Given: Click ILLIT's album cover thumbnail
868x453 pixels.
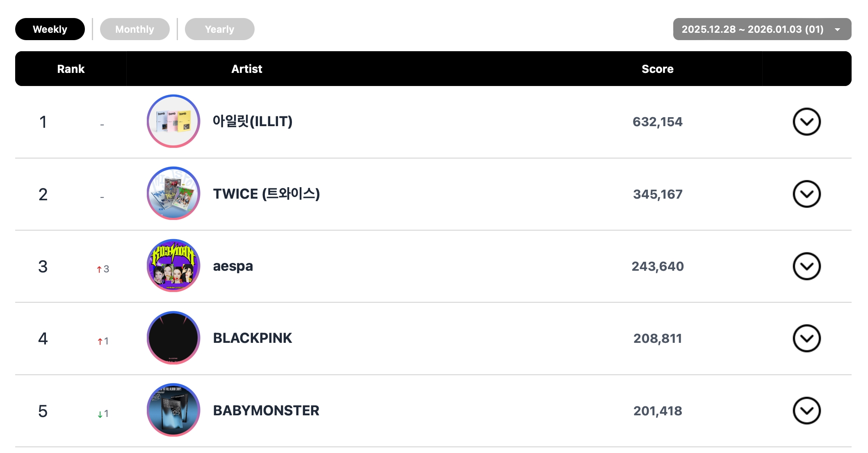Looking at the screenshot, I should (x=173, y=121).
